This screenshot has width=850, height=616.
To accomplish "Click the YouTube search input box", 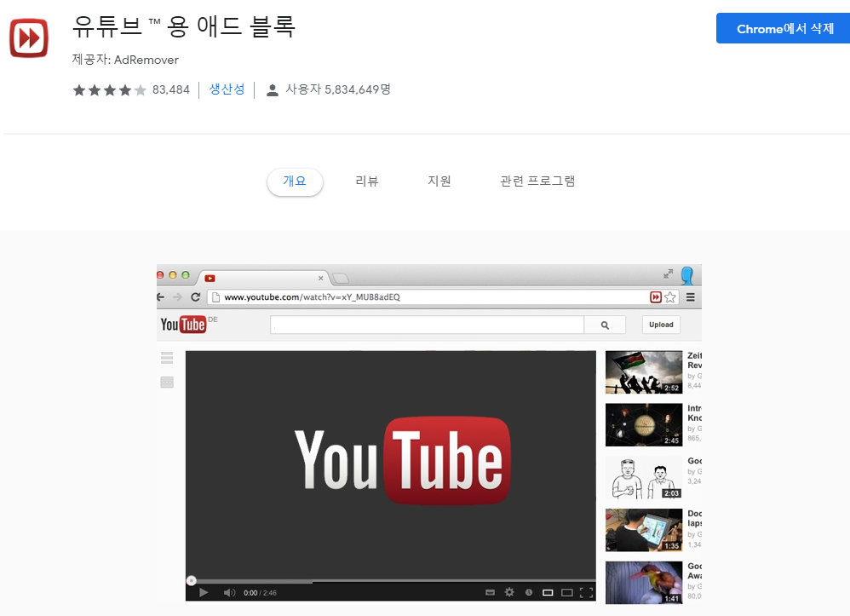I will 428,325.
